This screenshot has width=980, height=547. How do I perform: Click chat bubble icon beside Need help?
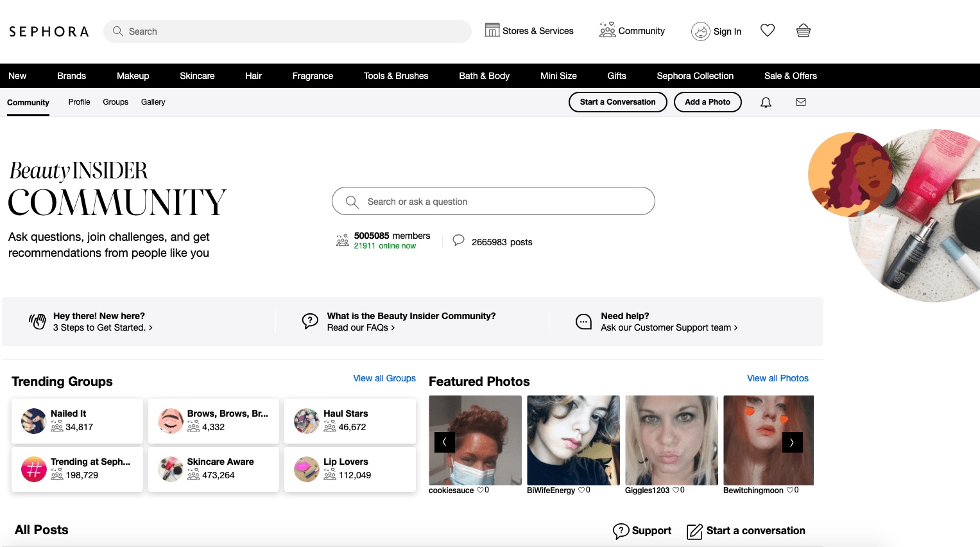tap(584, 322)
